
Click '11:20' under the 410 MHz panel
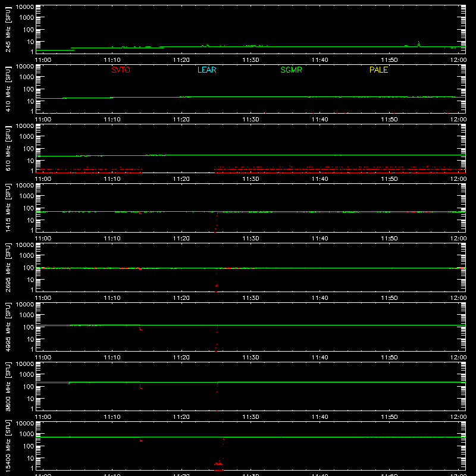(x=181, y=120)
